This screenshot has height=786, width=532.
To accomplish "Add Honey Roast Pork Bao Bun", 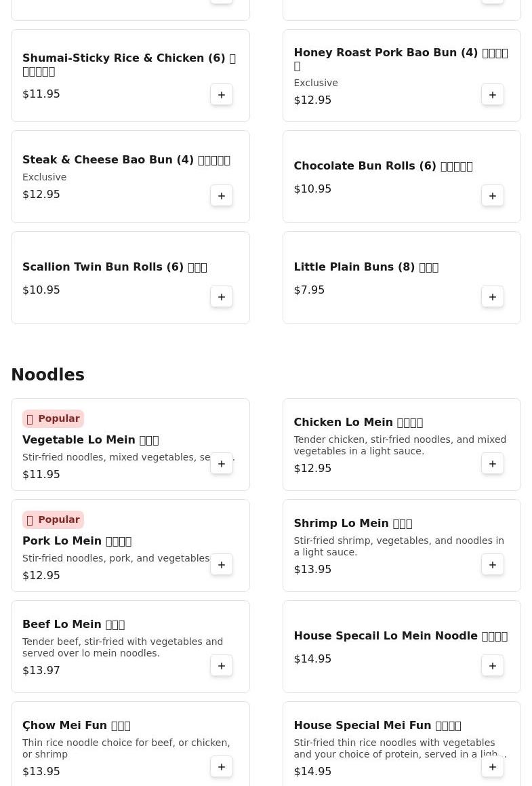I will [x=493, y=95].
